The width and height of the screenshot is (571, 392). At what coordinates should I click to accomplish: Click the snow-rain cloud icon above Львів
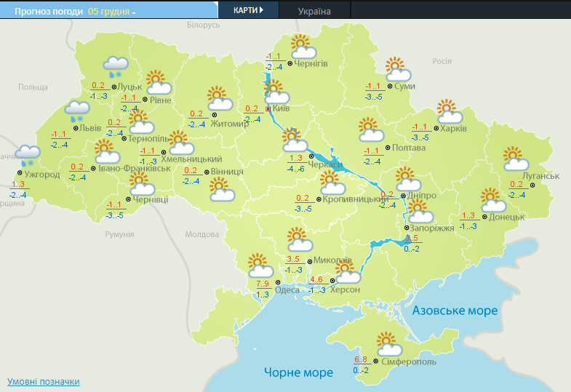pos(76,111)
